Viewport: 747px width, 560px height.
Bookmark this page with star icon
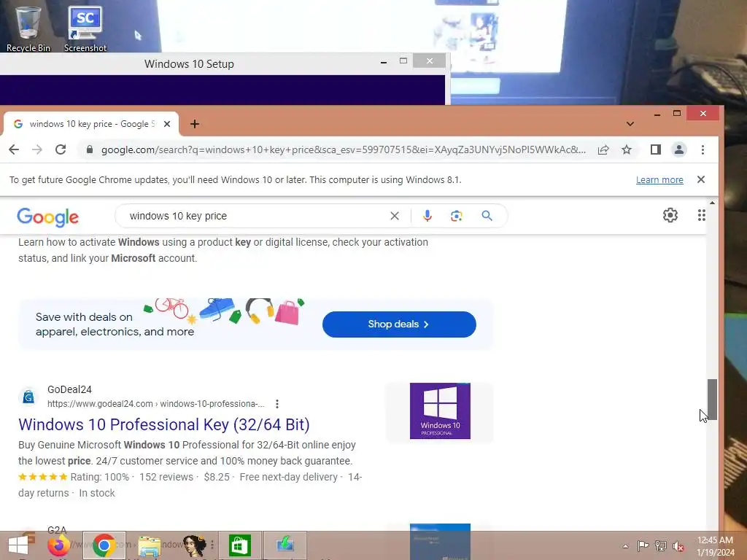tap(627, 149)
